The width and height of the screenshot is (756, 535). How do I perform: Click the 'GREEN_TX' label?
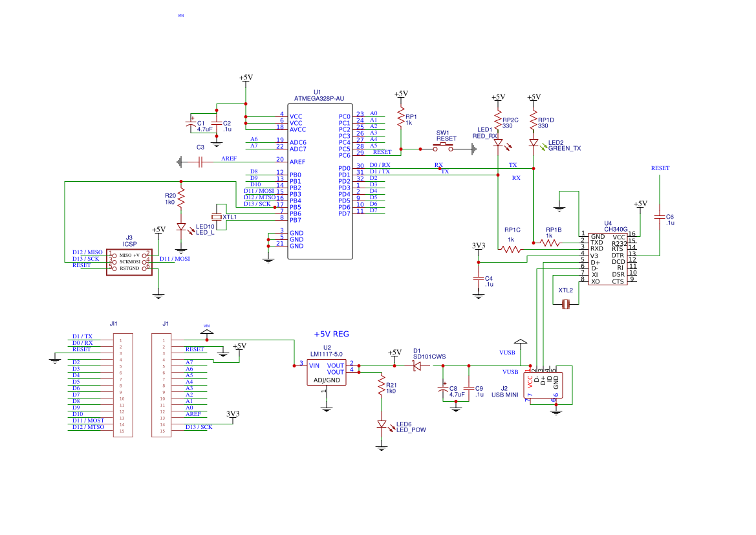(565, 149)
